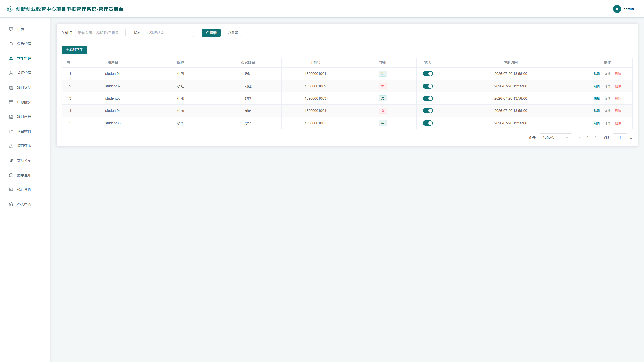Go to next page using right chevron
644x362 pixels.
tap(596, 137)
